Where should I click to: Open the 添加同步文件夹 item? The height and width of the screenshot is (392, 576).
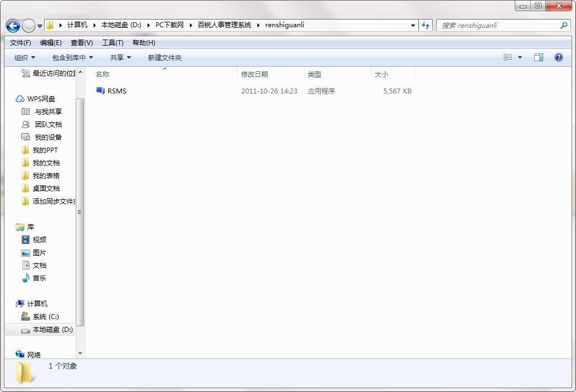(x=48, y=202)
